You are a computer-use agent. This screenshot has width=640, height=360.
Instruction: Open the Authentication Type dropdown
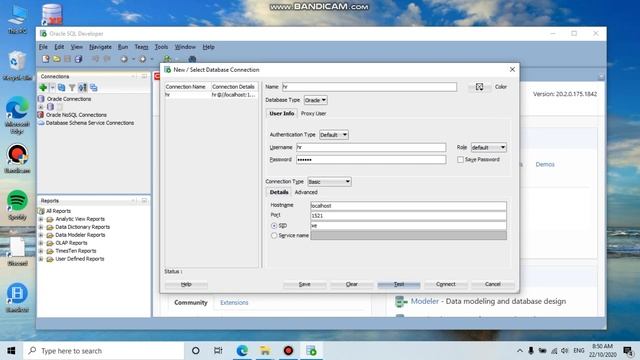pyautogui.click(x=333, y=135)
